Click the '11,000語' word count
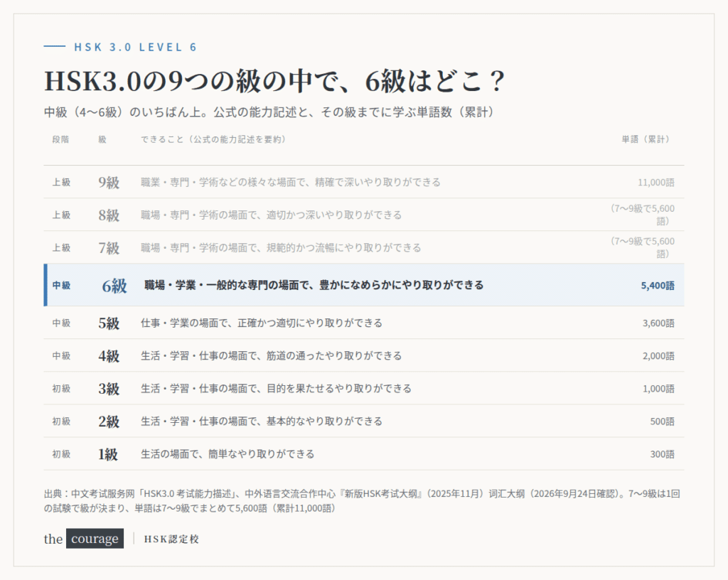The image size is (728, 580). click(x=656, y=183)
